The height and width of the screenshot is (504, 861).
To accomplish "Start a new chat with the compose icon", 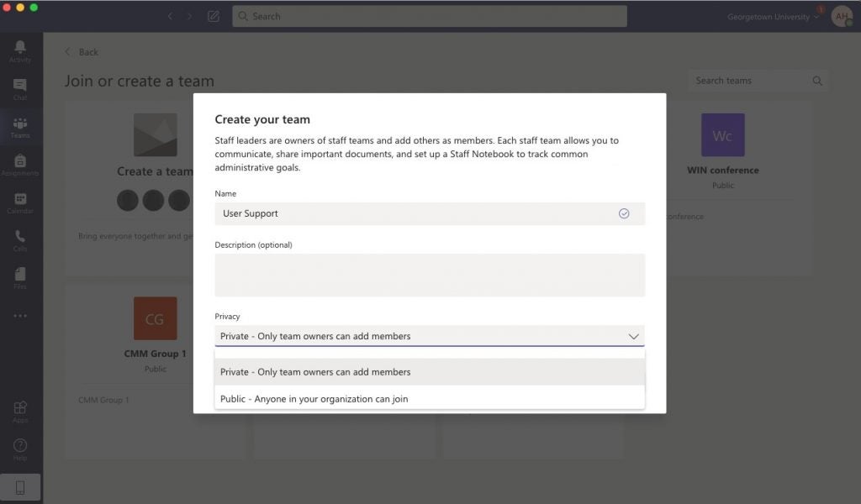I will pyautogui.click(x=214, y=15).
